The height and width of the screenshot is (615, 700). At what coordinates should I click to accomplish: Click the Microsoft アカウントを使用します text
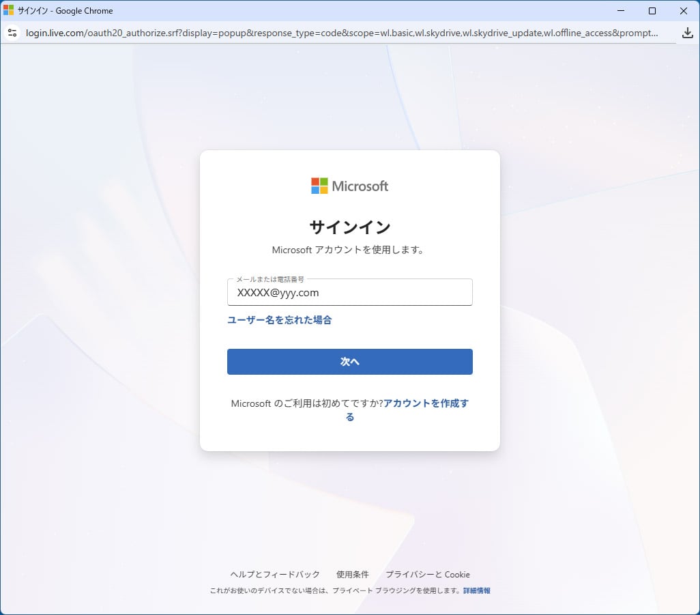point(348,250)
